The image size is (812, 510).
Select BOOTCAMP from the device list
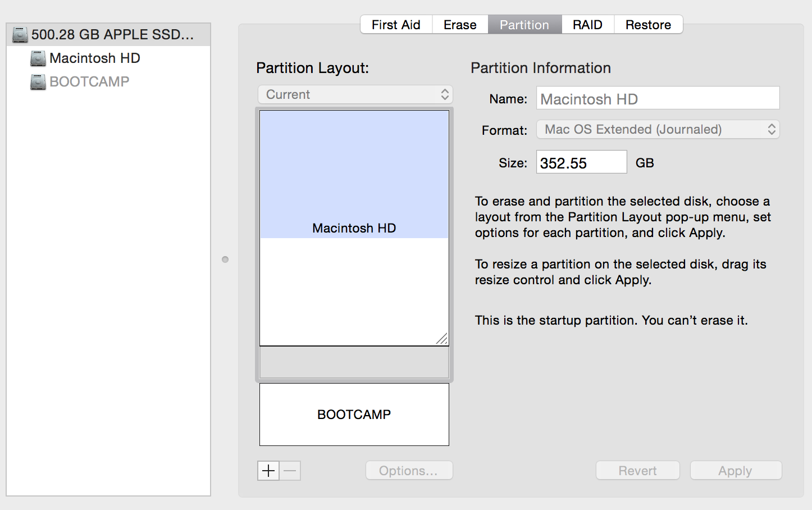coord(90,81)
